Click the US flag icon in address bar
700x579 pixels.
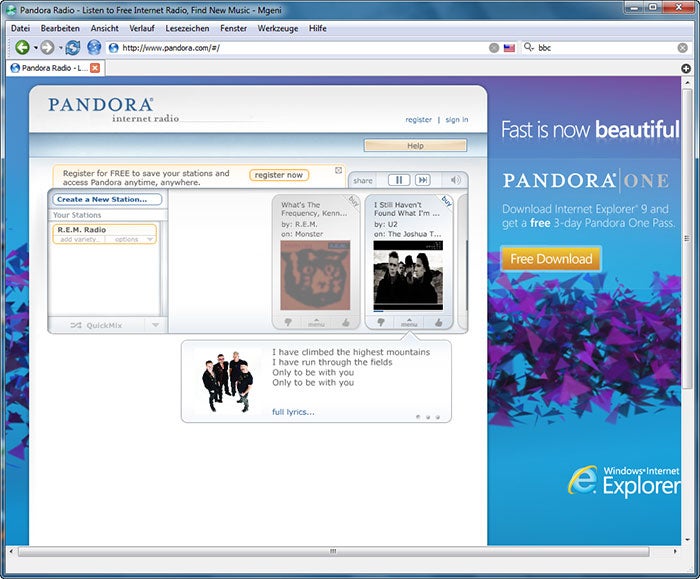pyautogui.click(x=509, y=48)
